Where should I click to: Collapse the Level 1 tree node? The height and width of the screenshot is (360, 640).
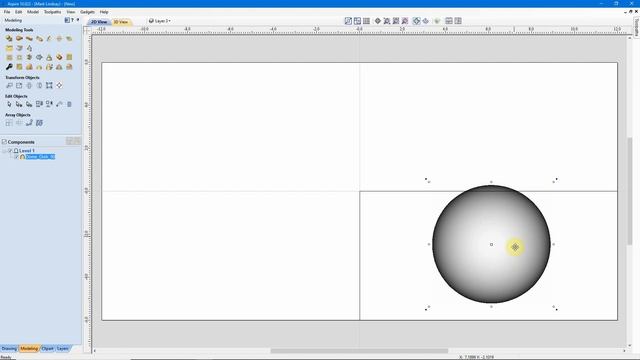coord(4,151)
